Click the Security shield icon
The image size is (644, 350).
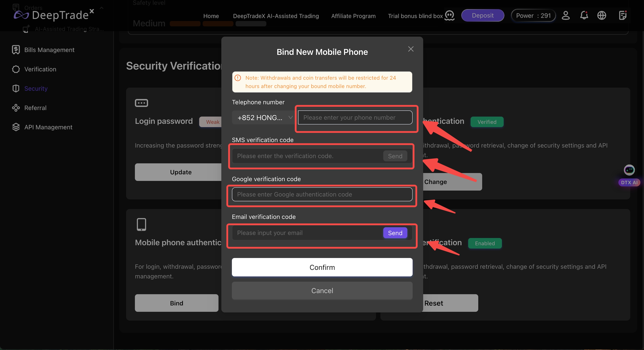tap(16, 89)
